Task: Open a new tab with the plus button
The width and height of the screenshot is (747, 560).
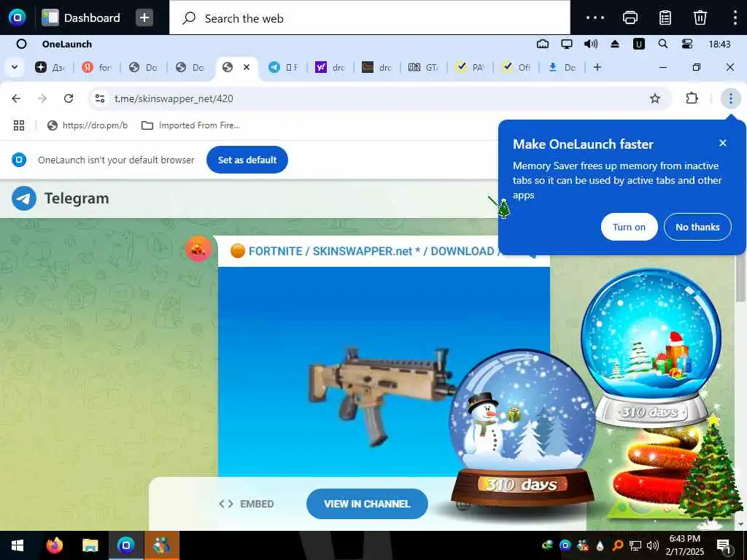Action: [x=597, y=67]
